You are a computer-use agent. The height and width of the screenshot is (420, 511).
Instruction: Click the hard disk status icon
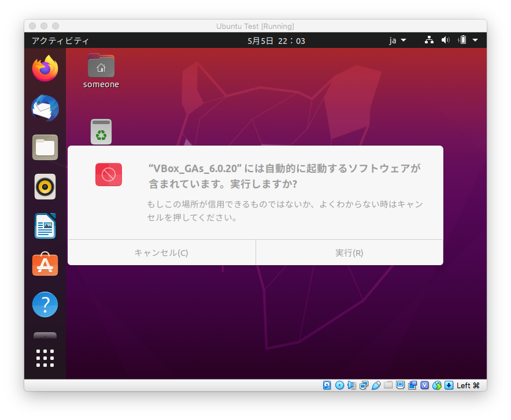click(x=327, y=385)
